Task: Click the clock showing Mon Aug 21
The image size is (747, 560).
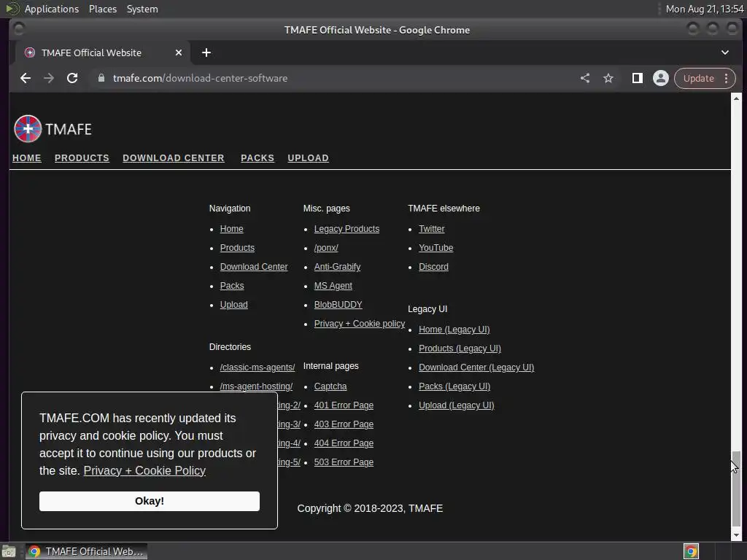Action: [705, 9]
